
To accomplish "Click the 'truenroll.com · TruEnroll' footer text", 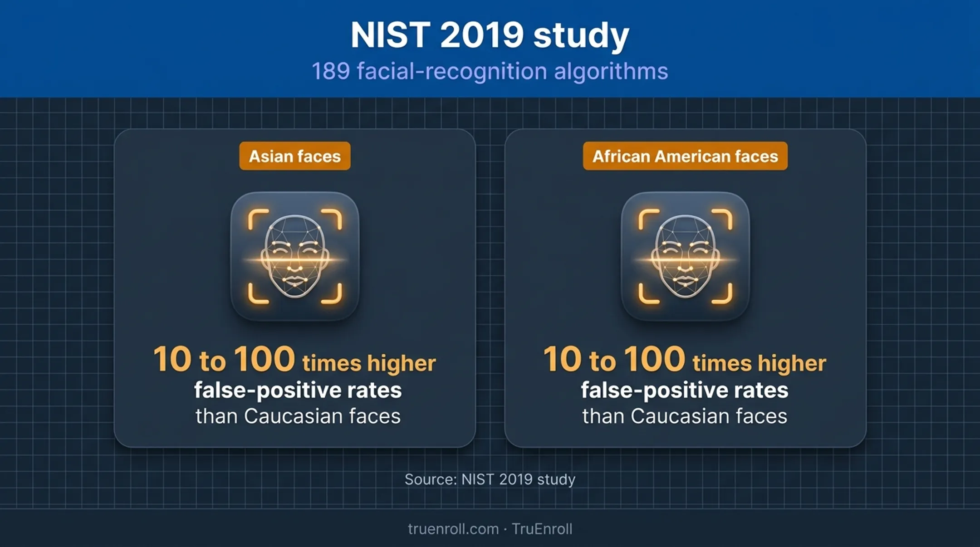I will [x=490, y=529].
